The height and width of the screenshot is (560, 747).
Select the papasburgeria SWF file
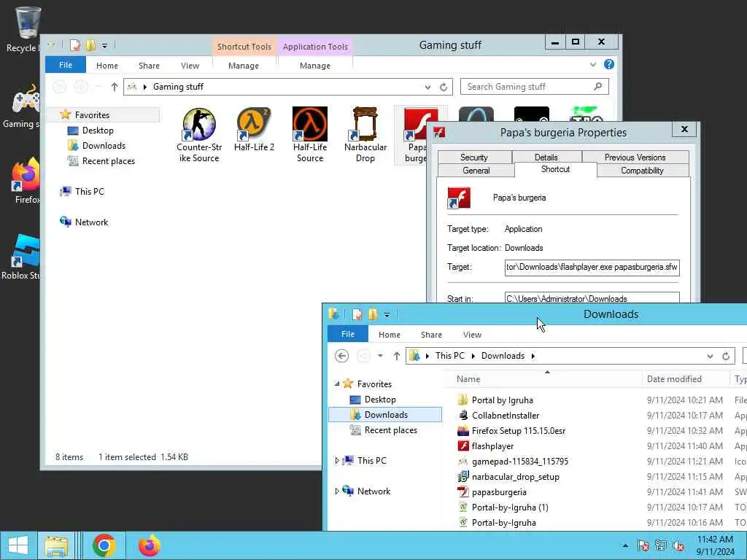(x=499, y=492)
